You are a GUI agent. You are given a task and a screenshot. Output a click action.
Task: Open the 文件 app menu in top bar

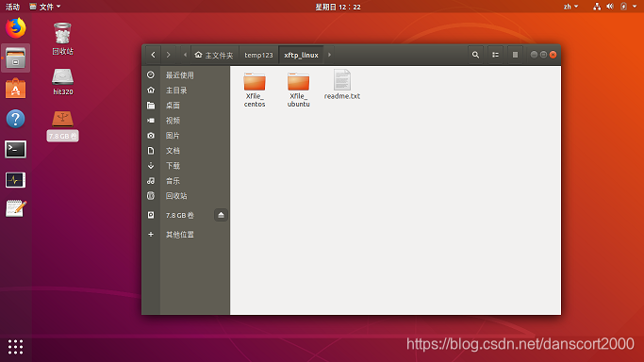pos(45,7)
